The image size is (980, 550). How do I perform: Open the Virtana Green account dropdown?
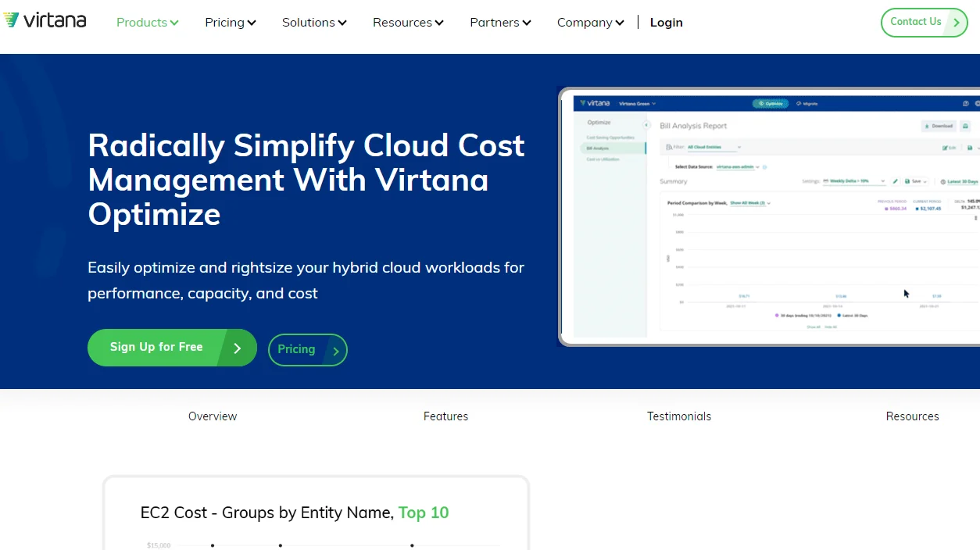pyautogui.click(x=636, y=103)
